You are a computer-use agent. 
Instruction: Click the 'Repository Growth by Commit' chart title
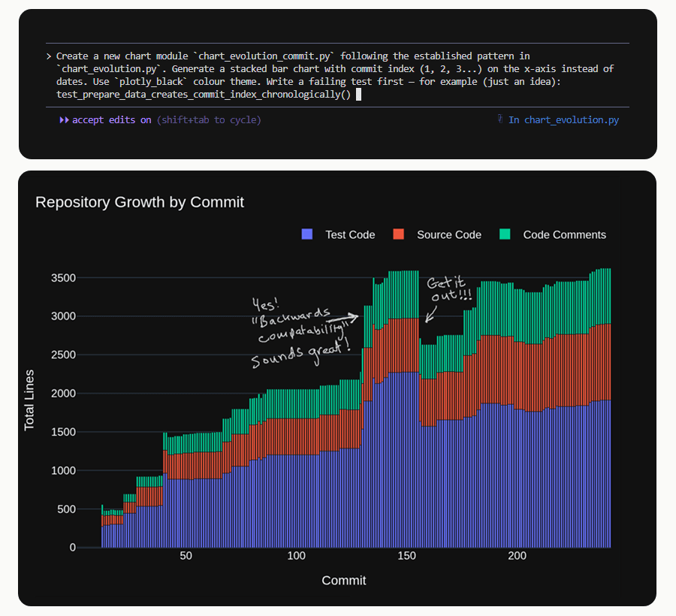point(140,202)
